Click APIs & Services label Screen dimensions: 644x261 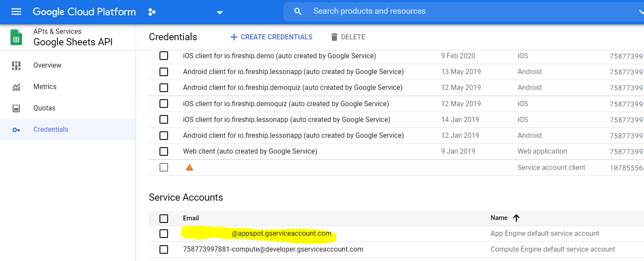pos(57,31)
